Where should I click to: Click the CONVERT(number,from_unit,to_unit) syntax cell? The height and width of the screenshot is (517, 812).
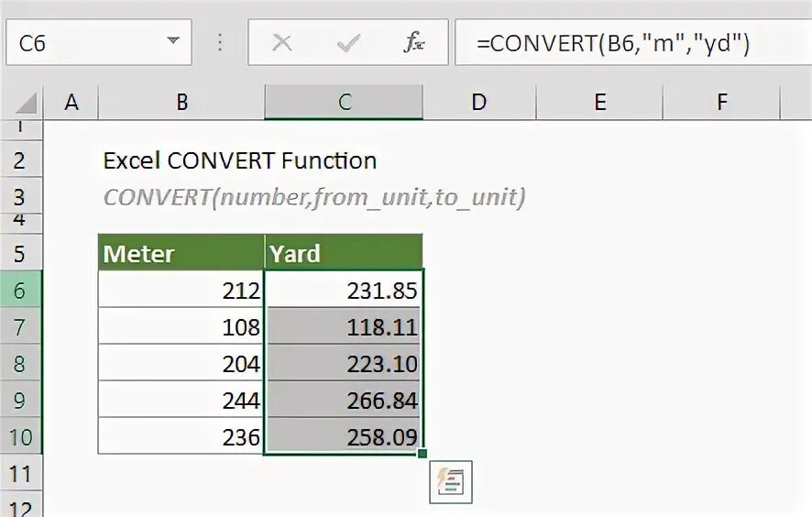point(314,197)
